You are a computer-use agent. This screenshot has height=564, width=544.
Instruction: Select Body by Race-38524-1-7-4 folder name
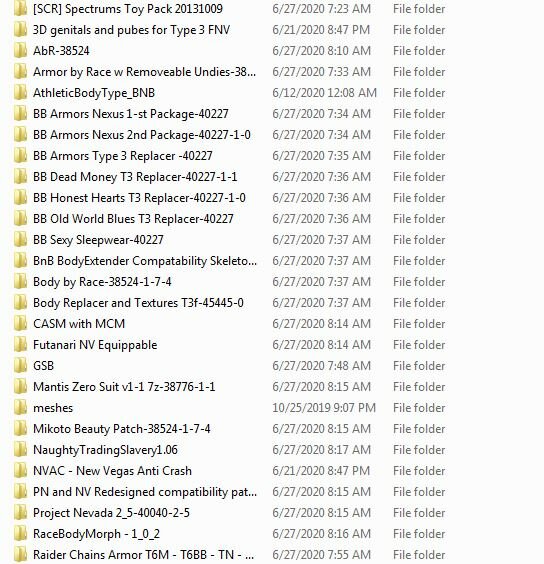pos(102,282)
